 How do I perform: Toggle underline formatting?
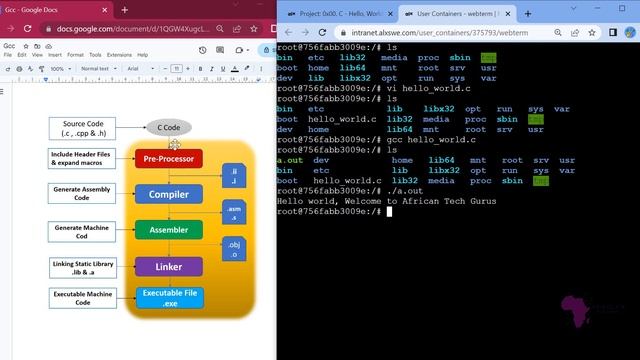tap(223, 69)
